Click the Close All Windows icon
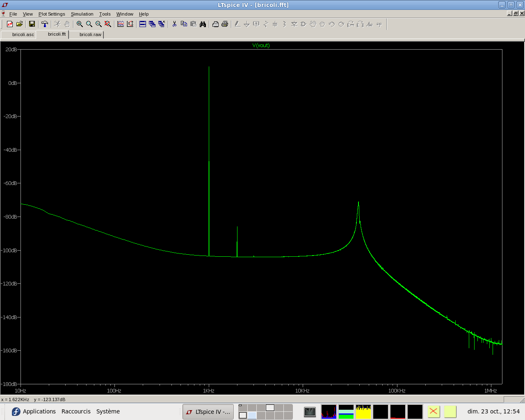This screenshot has height=420, width=525. point(162,24)
